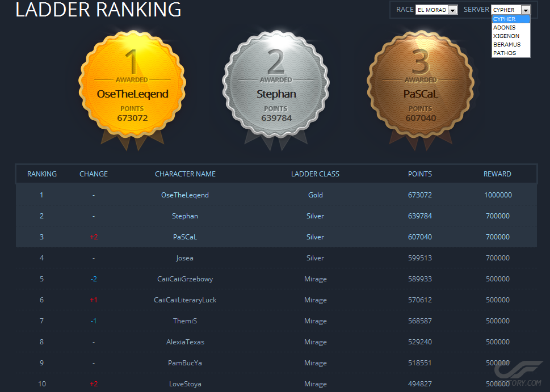The width and height of the screenshot is (550, 392).
Task: Click character name CaiiCaiiLiteraryLuck
Action: (x=185, y=300)
